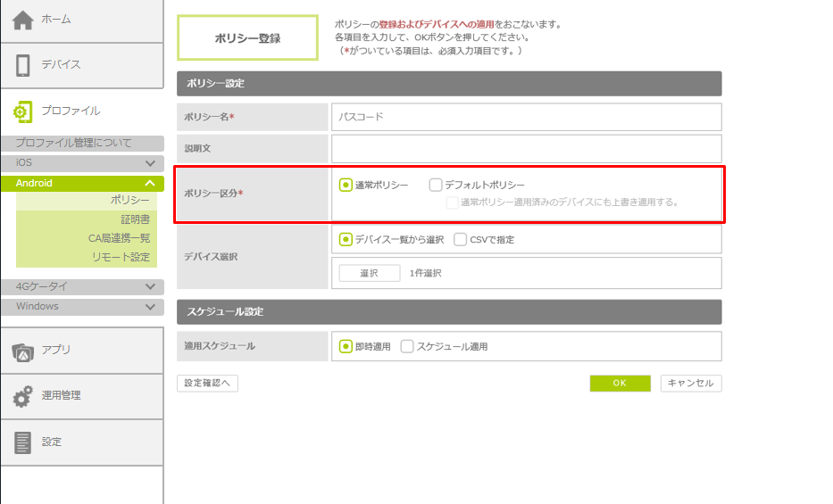Choose スケジュール適用 schedule option
Image resolution: width=833 pixels, height=504 pixels.
407,346
